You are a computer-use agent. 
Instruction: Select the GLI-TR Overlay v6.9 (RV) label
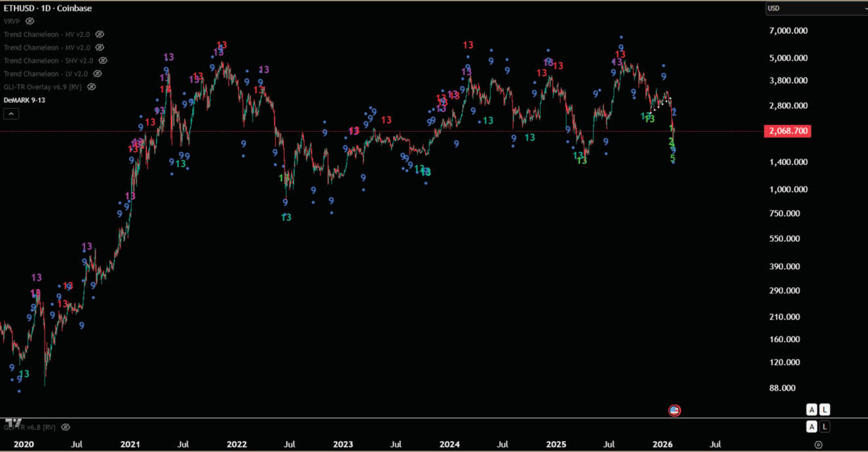tap(43, 86)
